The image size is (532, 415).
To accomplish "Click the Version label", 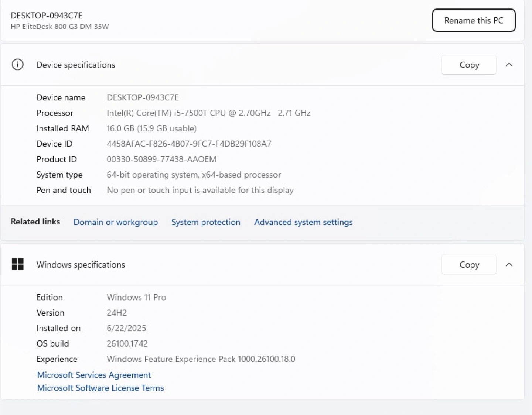I will [x=50, y=313].
